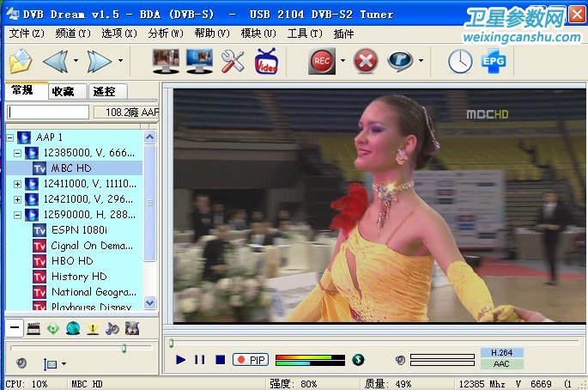Select the HBO HD channel
Viewport: 588px width, 390px height.
[x=72, y=261]
